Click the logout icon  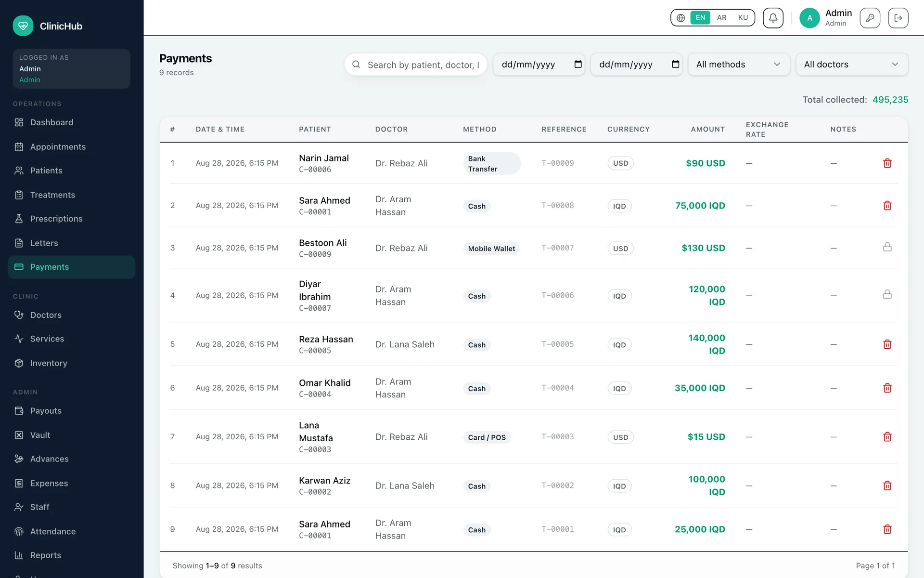click(x=898, y=18)
